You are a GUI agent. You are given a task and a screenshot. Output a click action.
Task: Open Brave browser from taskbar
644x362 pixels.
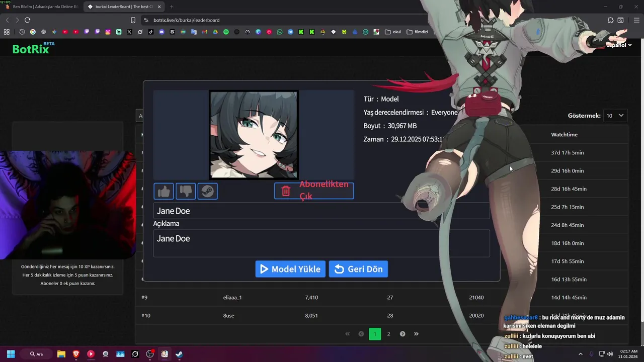tap(76, 354)
